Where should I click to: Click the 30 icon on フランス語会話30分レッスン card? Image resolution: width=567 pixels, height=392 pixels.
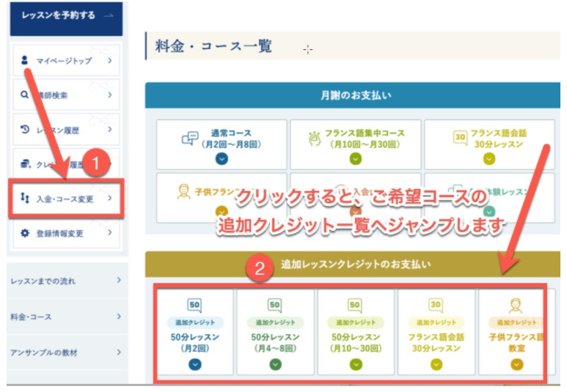[x=460, y=138]
